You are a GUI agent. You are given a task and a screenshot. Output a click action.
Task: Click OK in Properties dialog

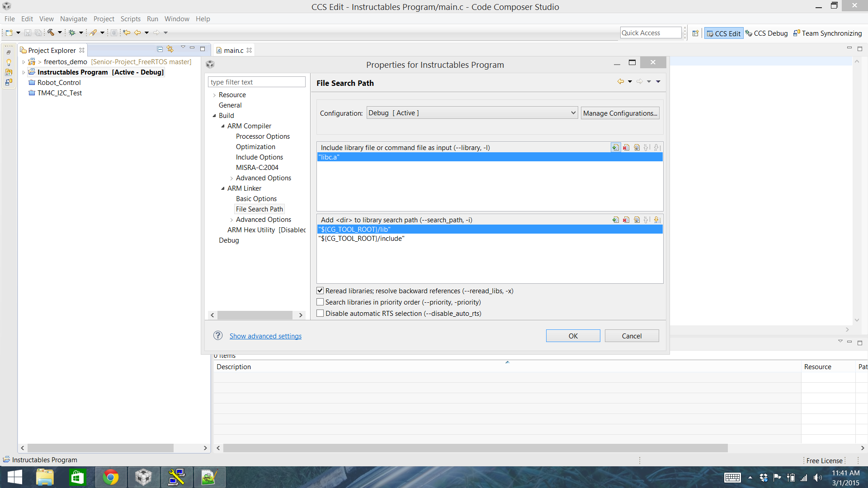(x=573, y=336)
